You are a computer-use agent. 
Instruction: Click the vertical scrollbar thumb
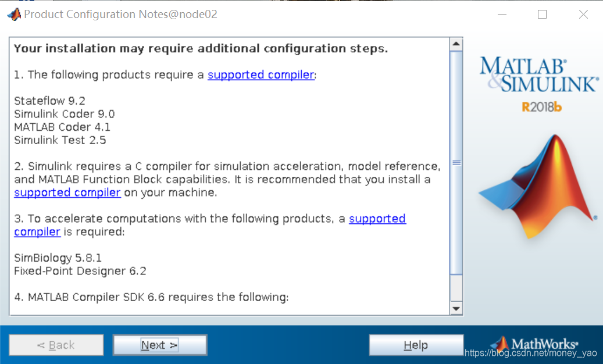pos(456,163)
